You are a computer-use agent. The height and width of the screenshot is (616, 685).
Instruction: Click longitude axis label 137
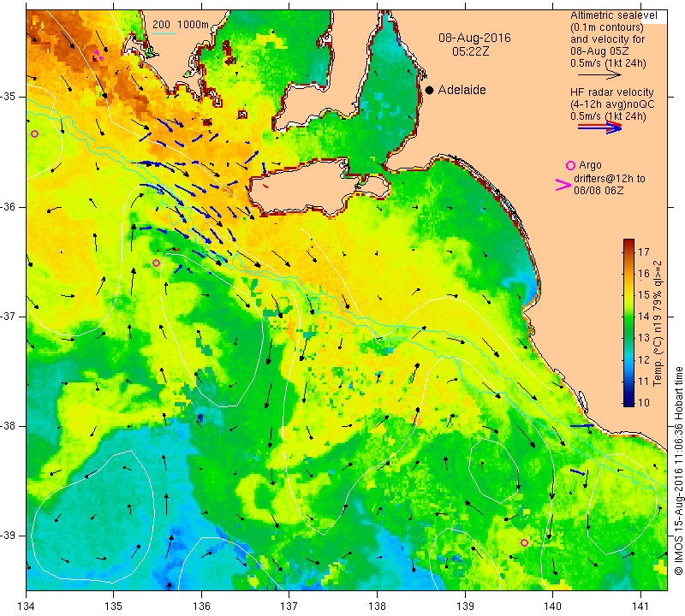tap(289, 606)
